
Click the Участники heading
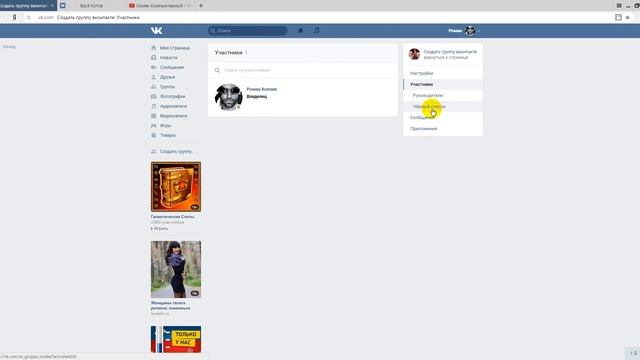[229, 53]
